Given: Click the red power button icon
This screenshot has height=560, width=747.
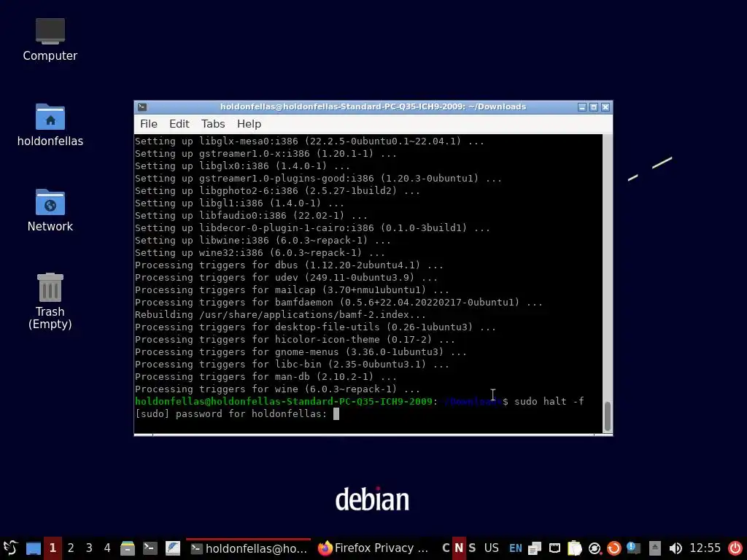Looking at the screenshot, I should point(735,548).
